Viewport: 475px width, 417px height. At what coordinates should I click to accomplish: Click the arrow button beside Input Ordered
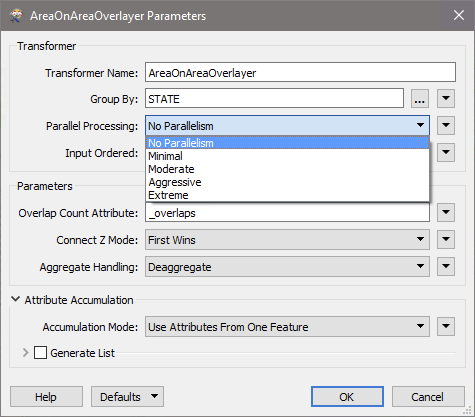pyautogui.click(x=446, y=152)
